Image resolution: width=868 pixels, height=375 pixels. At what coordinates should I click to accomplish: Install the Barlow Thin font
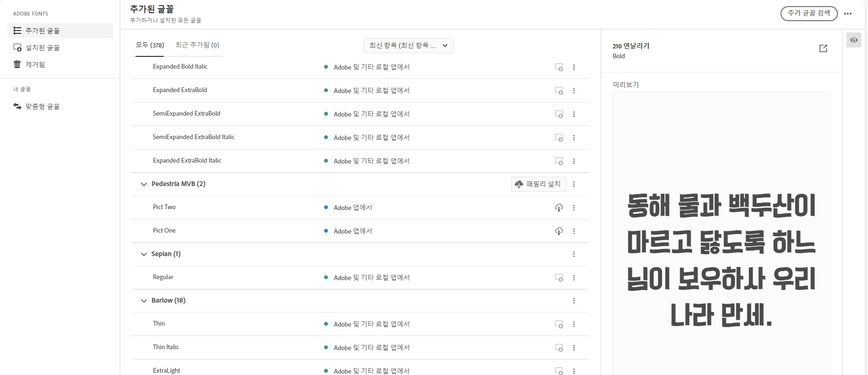pos(559,324)
